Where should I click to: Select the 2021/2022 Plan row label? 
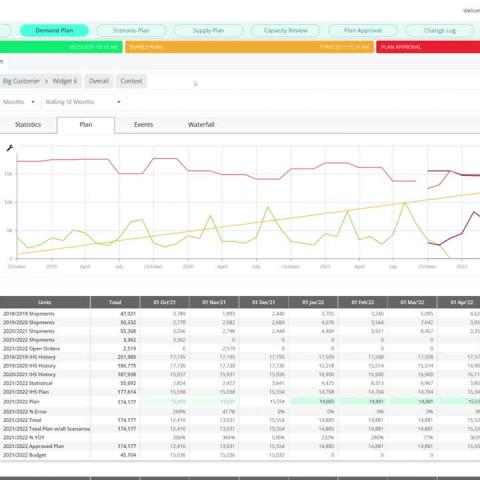21,402
